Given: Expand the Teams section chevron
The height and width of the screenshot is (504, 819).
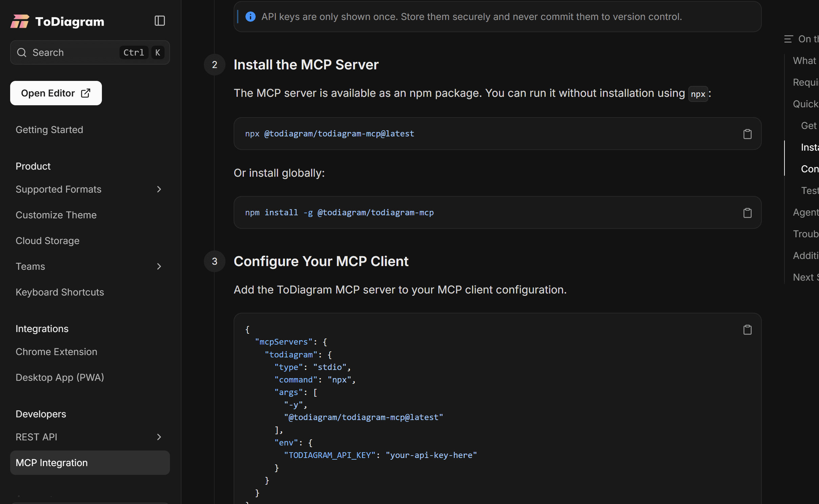Looking at the screenshot, I should pos(159,266).
